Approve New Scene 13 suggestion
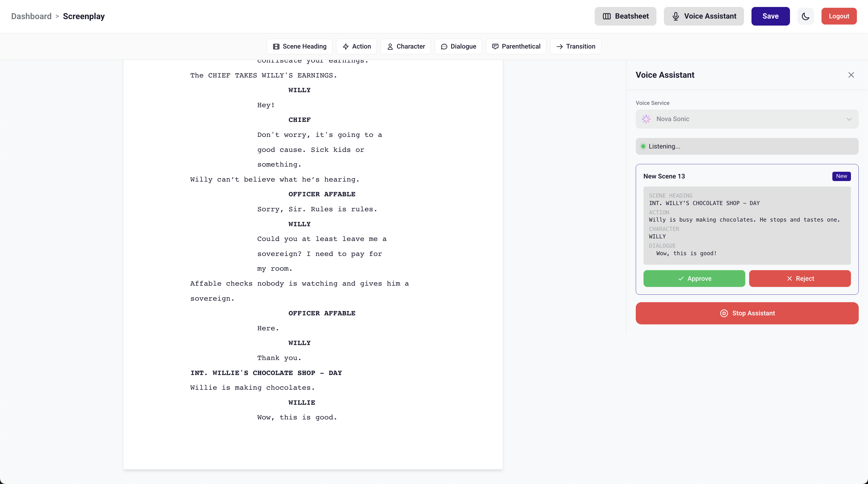 [x=694, y=278]
